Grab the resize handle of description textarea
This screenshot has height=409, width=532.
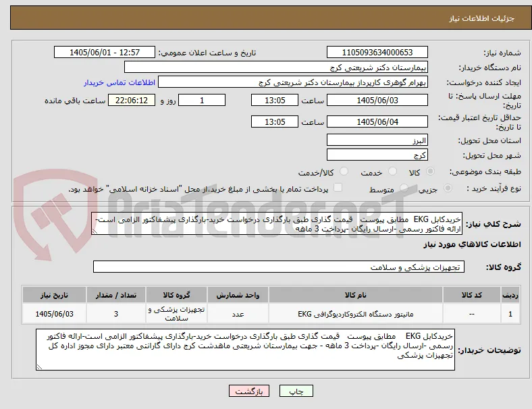point(95,231)
